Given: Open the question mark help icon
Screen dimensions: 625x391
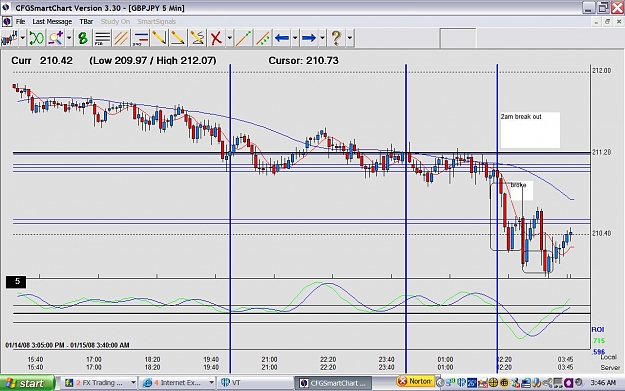Looking at the screenshot, I should point(336,38).
